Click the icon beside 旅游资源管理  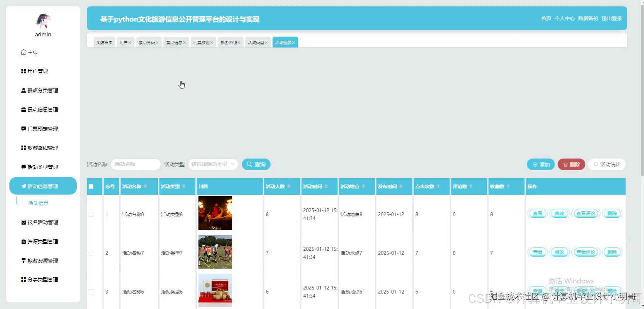coord(24,261)
